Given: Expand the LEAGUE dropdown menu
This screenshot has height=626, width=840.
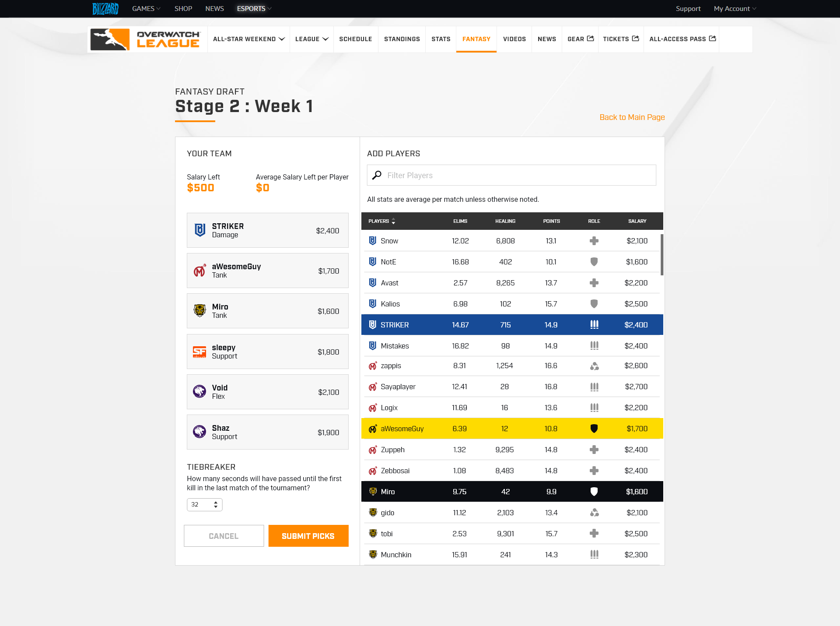Looking at the screenshot, I should coord(311,39).
